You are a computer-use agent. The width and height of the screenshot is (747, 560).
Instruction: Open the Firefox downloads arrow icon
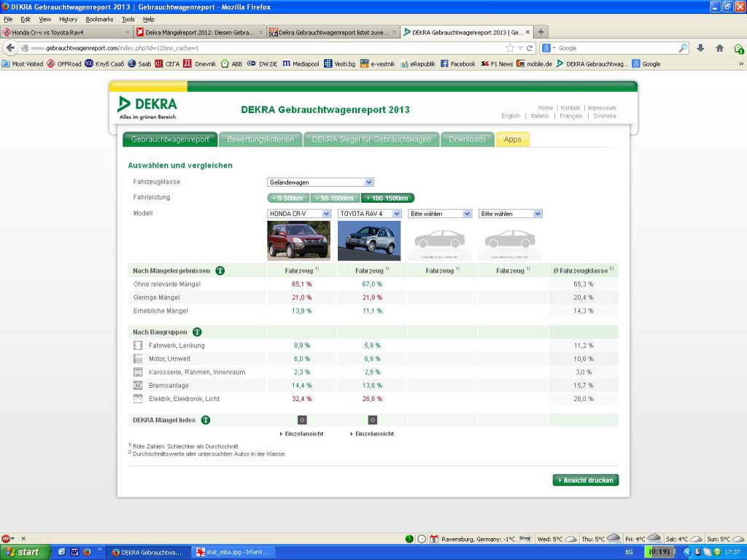[700, 48]
